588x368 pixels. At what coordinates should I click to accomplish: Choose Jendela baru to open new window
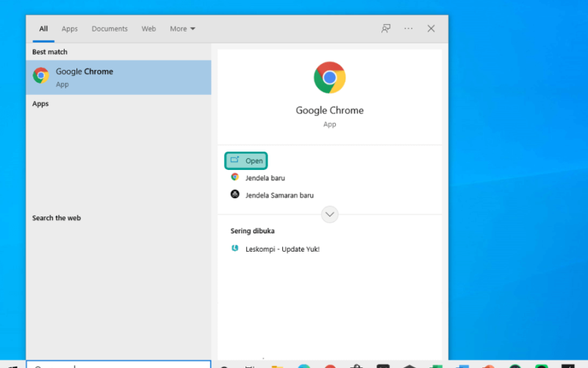[265, 178]
